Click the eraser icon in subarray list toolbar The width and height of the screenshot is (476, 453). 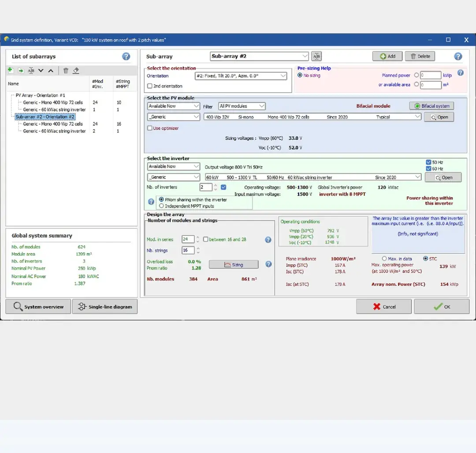coord(76,71)
